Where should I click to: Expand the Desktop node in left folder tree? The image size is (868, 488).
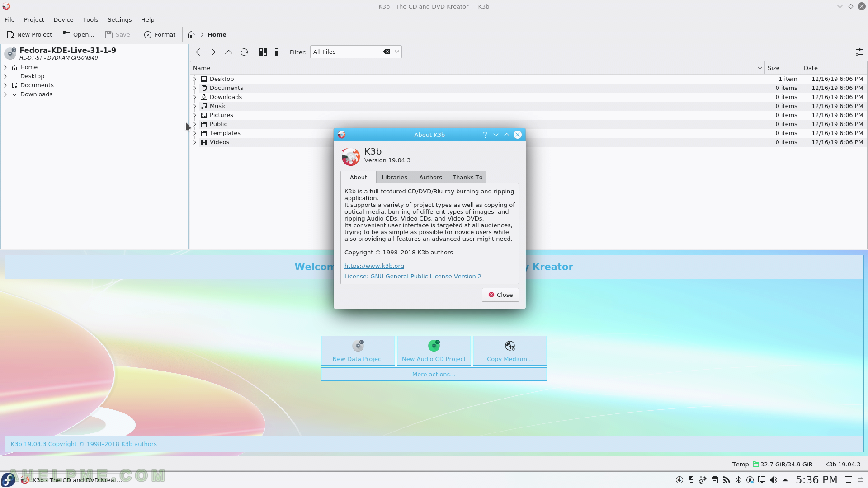5,76
